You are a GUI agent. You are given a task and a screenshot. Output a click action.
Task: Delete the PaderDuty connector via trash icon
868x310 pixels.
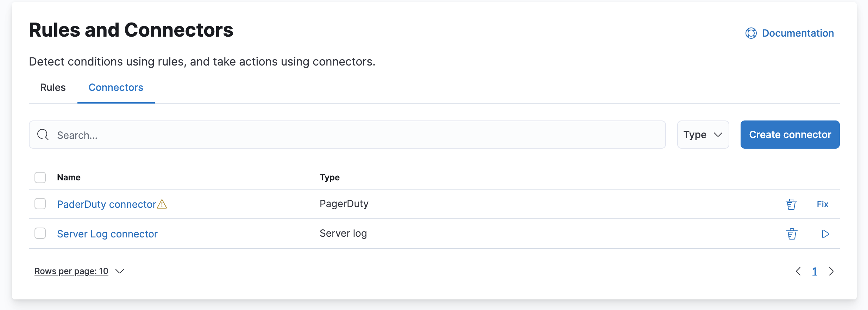click(x=791, y=204)
